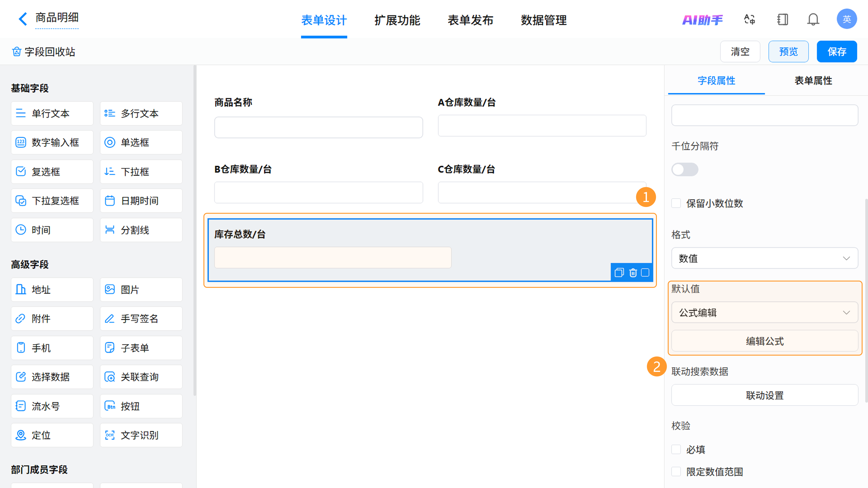Image resolution: width=868 pixels, height=488 pixels.
Task: Click the top text box in 字段属性 panel
Action: (x=764, y=115)
